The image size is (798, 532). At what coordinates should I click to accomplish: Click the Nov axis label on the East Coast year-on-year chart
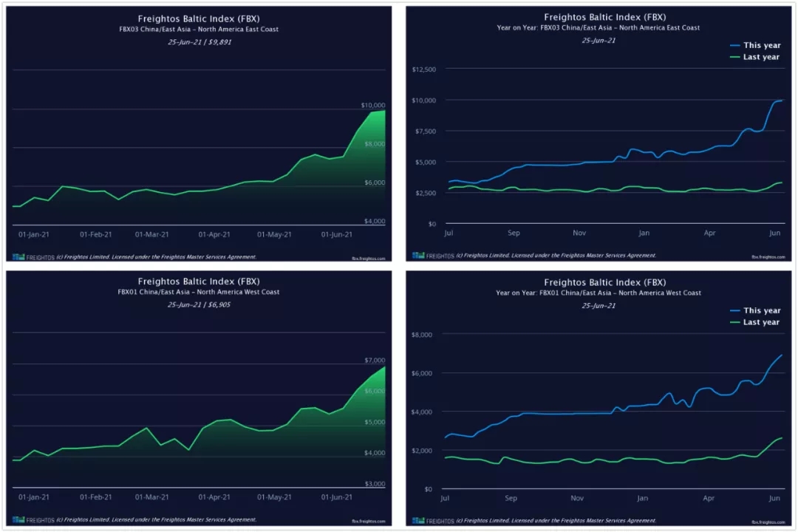(579, 233)
